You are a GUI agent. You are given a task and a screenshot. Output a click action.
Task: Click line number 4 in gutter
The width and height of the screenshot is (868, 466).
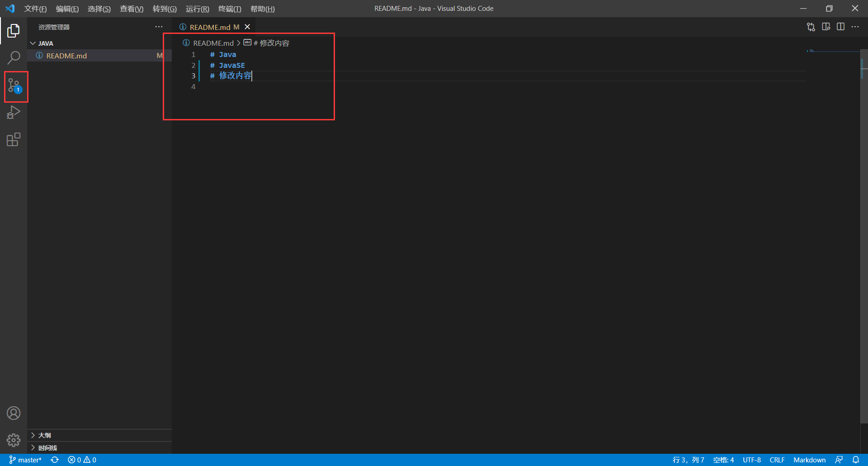[193, 86]
